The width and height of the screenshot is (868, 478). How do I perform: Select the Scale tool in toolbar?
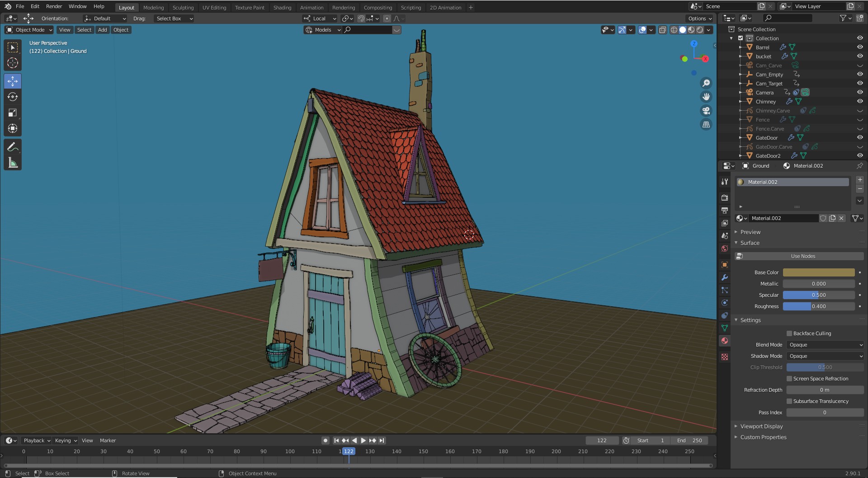[13, 112]
